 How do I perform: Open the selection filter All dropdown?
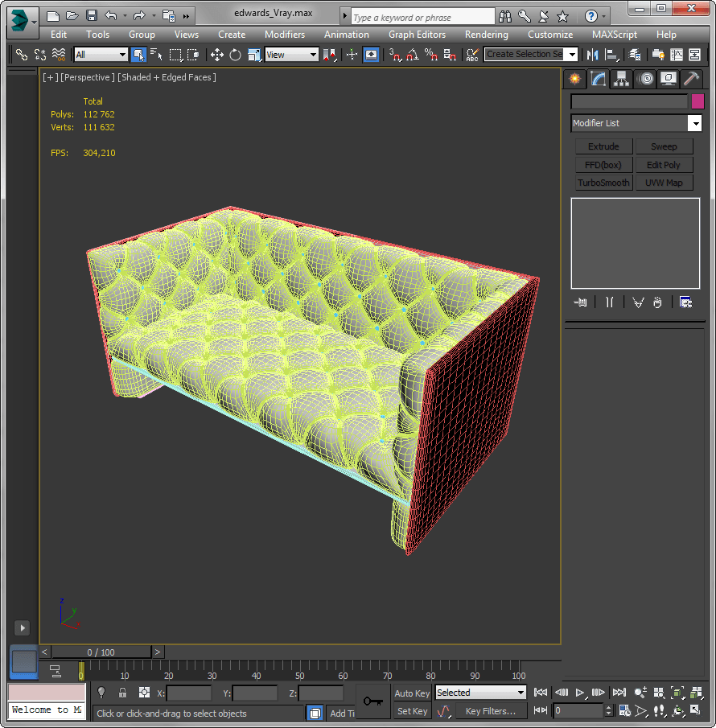(x=101, y=55)
